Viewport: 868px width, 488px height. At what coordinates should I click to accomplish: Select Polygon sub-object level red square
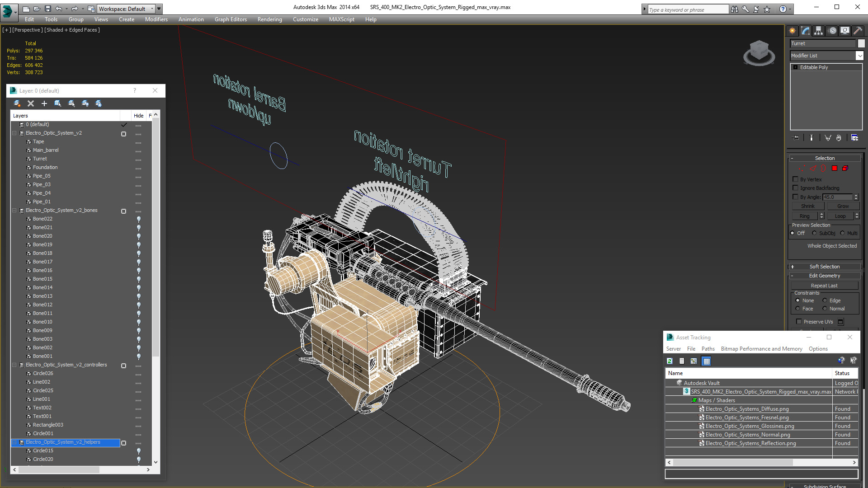(x=835, y=168)
